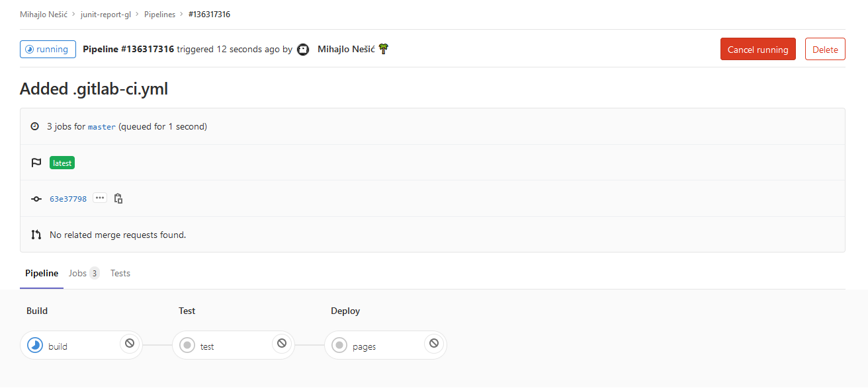868x390 pixels.
Task: Cancel the test job with its cancel icon
Action: pyautogui.click(x=282, y=343)
